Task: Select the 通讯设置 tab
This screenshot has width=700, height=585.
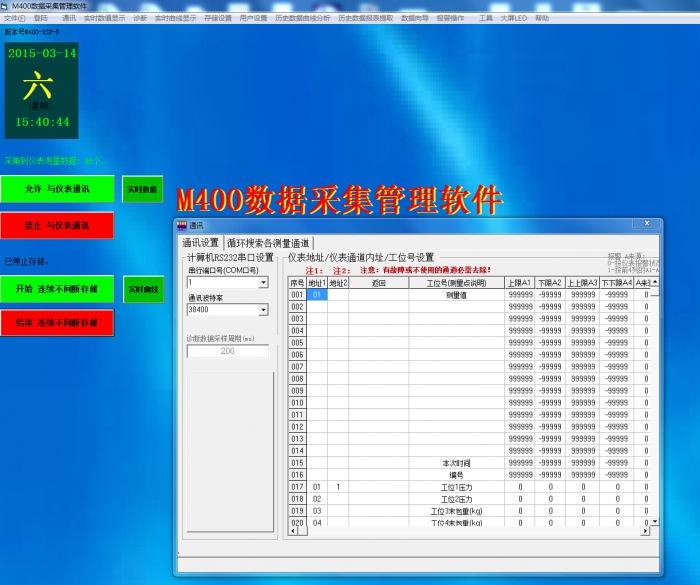Action: point(200,243)
